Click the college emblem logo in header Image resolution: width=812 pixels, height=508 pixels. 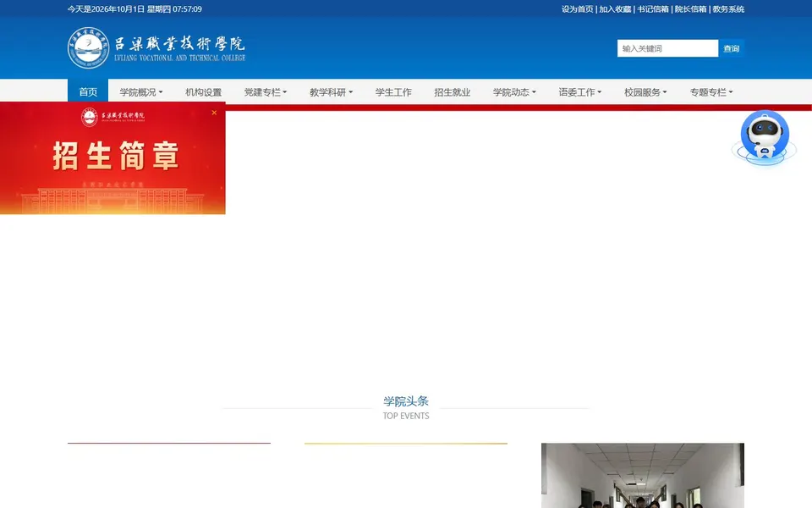89,48
